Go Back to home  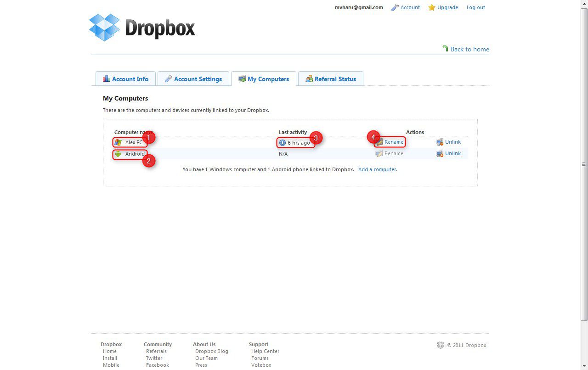(470, 49)
